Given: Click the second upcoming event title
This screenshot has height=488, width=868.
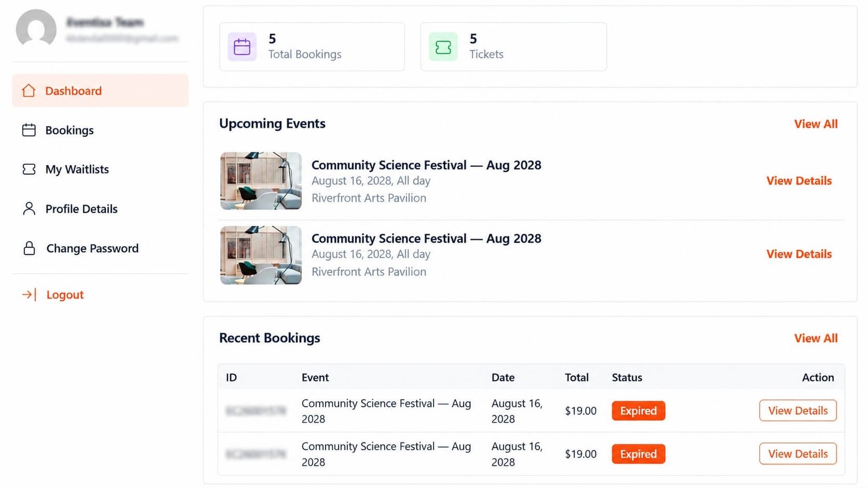Looking at the screenshot, I should point(426,239).
